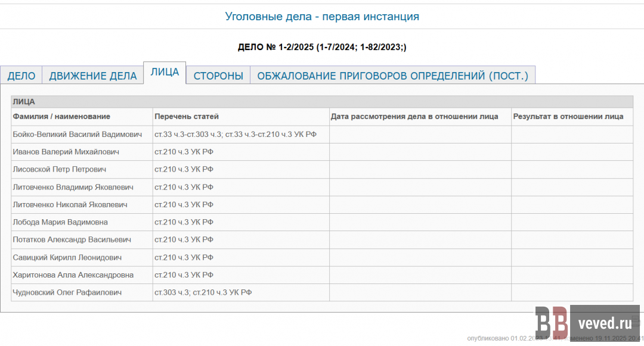Open ОБЖАЛОВАНИЕ ПРИГОВОРОВ ОПРЕДЕЛЕНИЙ tab
The height and width of the screenshot is (346, 644).
pyautogui.click(x=392, y=76)
